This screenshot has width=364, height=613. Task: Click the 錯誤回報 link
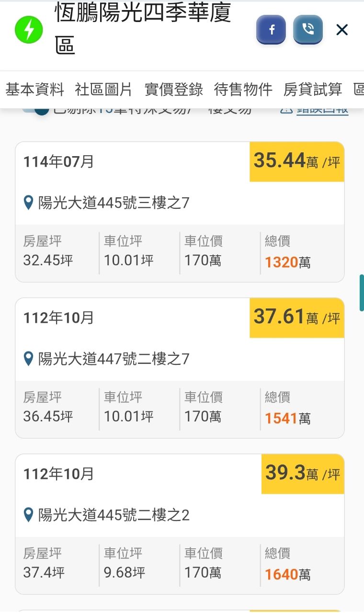322,110
